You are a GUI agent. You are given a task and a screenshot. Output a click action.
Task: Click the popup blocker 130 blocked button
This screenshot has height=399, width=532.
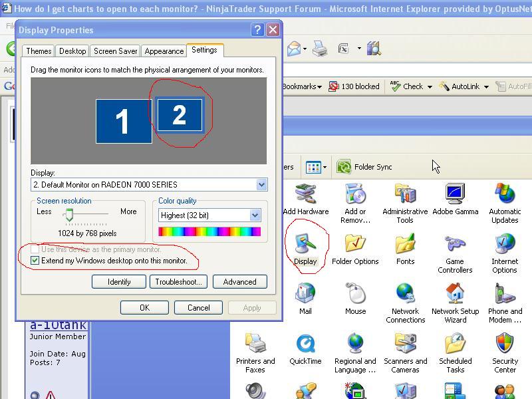pyautogui.click(x=354, y=86)
